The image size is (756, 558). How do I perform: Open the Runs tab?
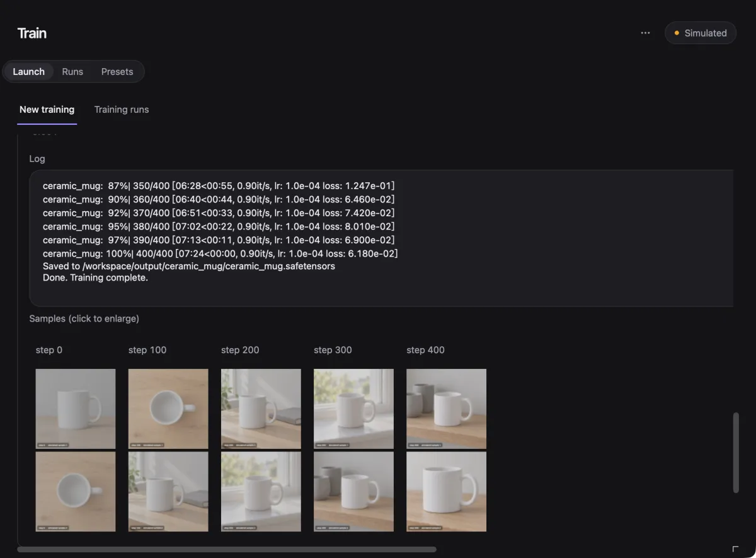click(x=72, y=71)
